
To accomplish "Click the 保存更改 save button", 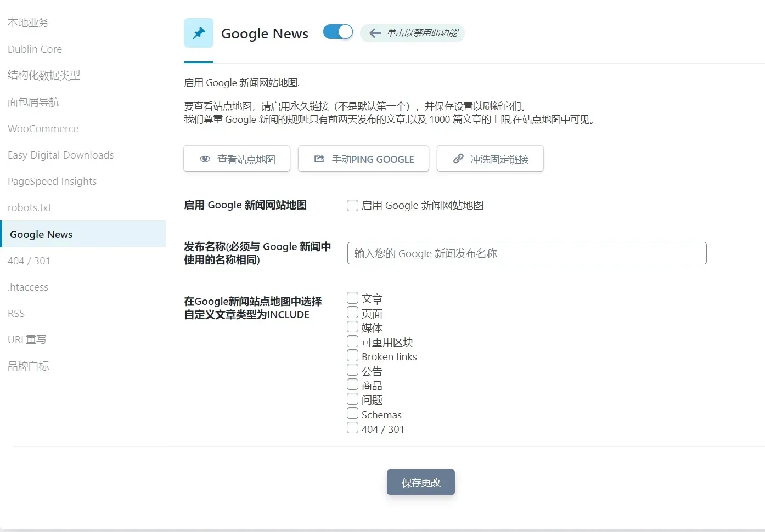I will [x=421, y=482].
